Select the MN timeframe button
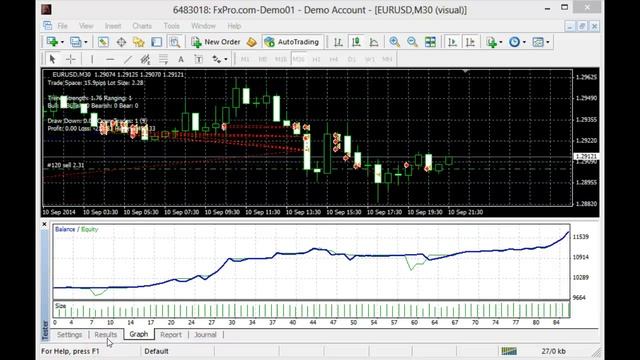 tap(387, 59)
